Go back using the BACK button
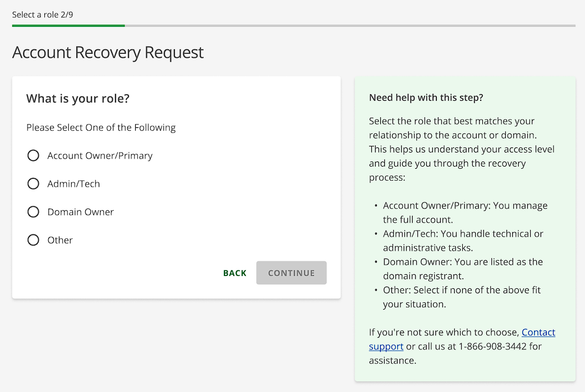 pos(234,273)
